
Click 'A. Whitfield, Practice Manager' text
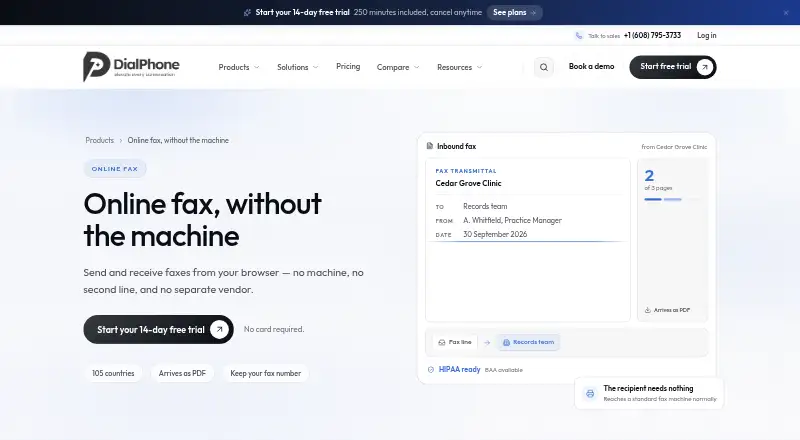pos(512,220)
